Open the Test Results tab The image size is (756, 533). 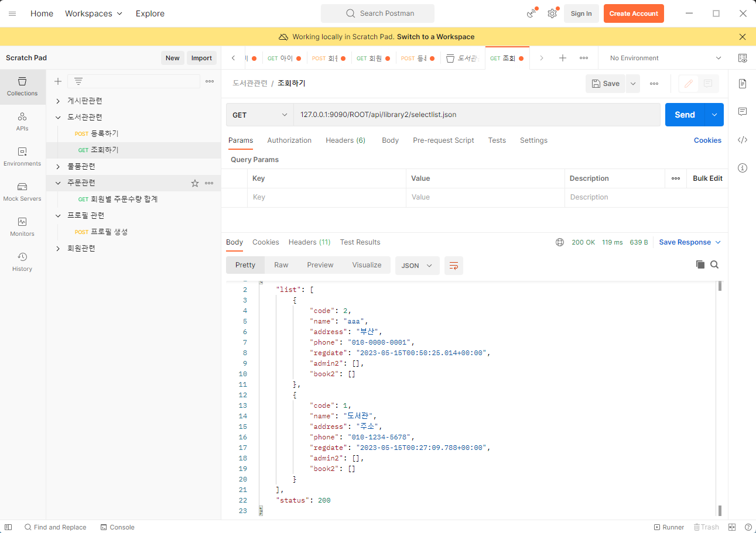pyautogui.click(x=360, y=242)
